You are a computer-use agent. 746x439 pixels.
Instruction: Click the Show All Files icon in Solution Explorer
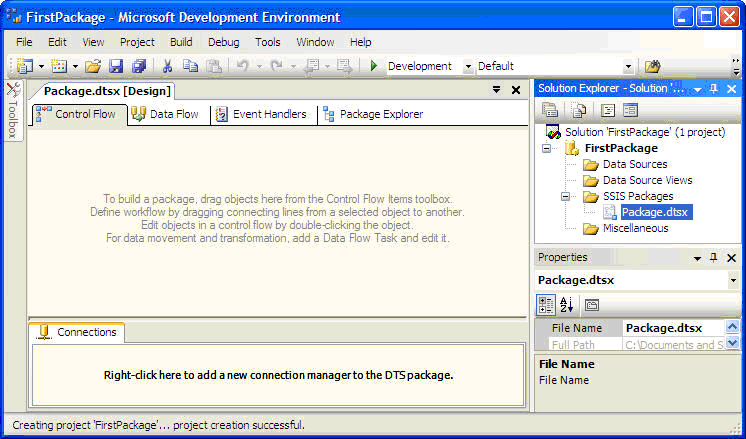pyautogui.click(x=579, y=110)
